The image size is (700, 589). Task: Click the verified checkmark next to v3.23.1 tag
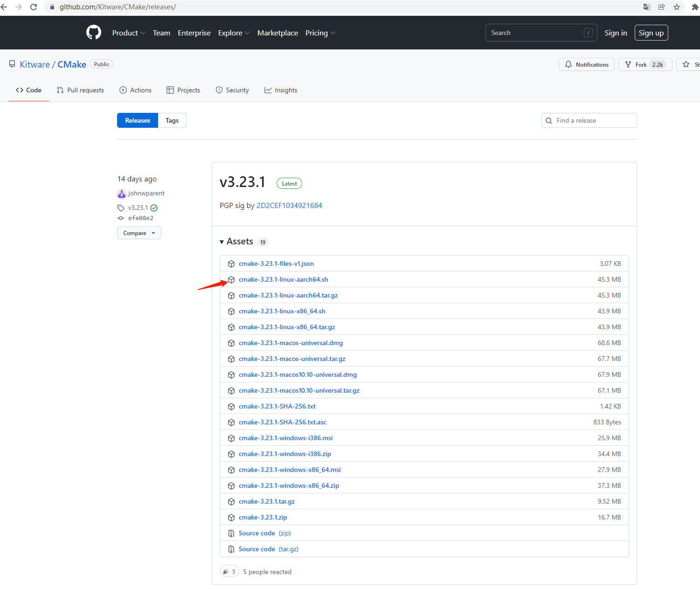pos(154,208)
